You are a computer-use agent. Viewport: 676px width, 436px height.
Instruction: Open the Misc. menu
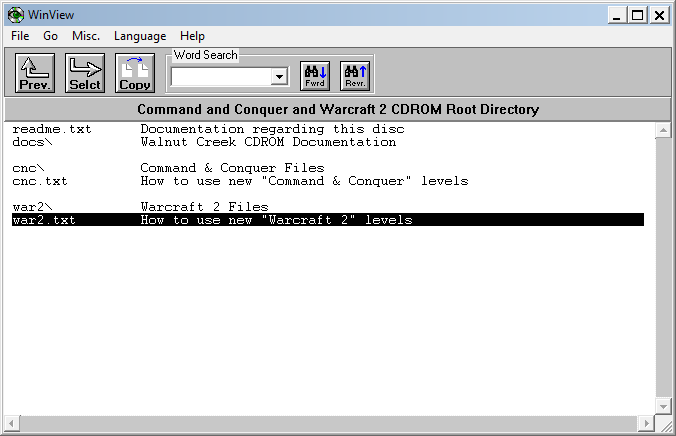(86, 36)
